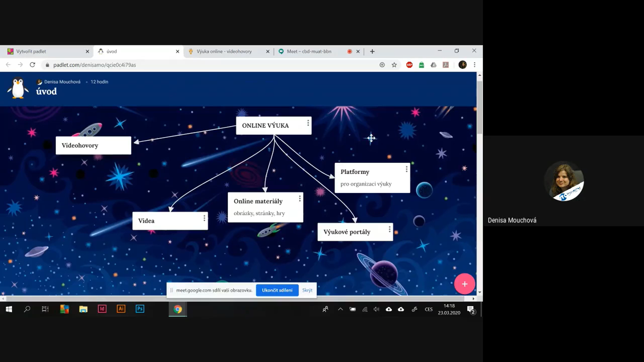Open the AdBlock Plus extension

(409, 65)
